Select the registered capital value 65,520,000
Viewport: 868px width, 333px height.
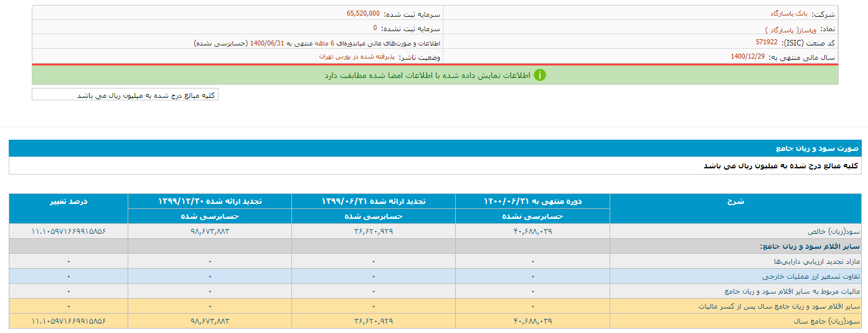tap(363, 13)
